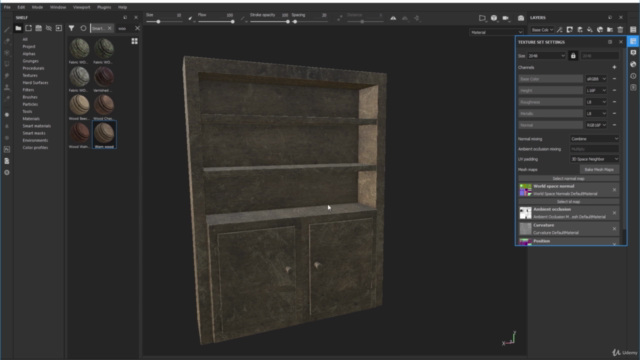Add a new channel with plus button

614,67
